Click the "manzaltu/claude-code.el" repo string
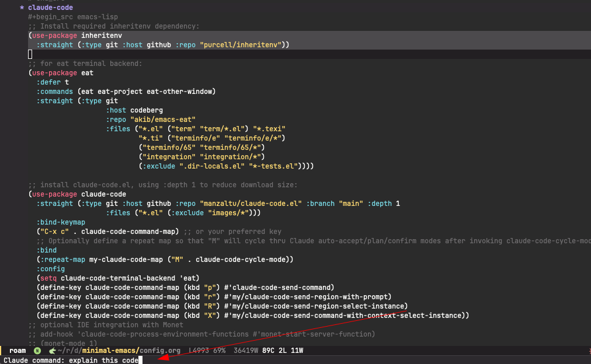Screen dimensions: 591x364 (251, 204)
